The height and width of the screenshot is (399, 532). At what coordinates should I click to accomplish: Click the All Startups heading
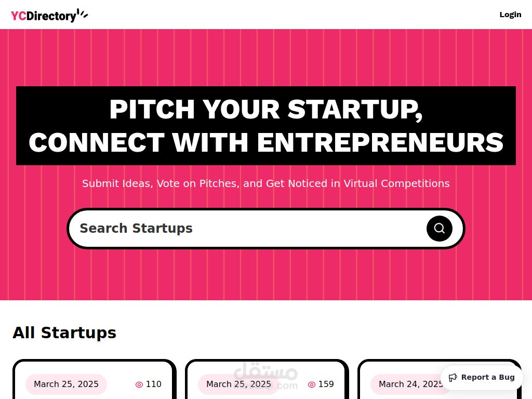click(64, 332)
